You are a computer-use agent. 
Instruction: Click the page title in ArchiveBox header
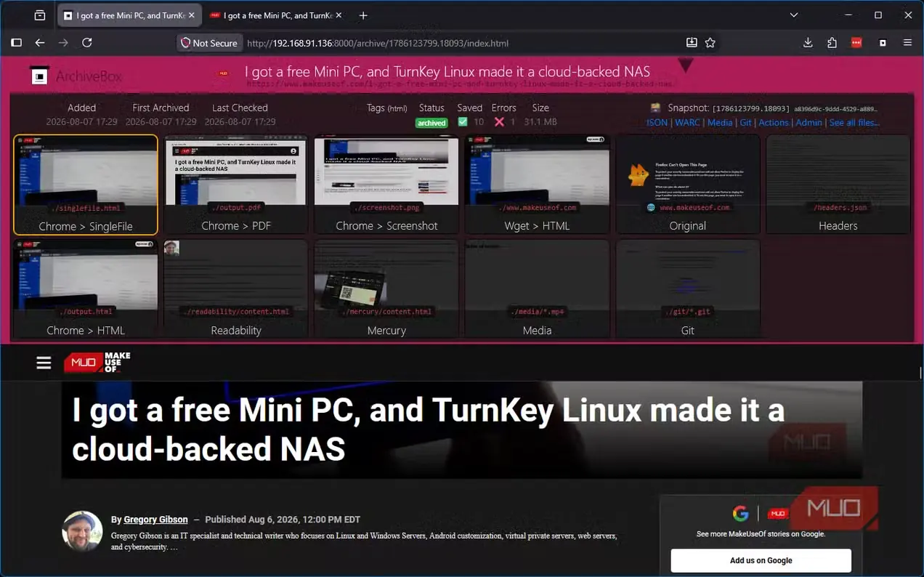(x=447, y=72)
